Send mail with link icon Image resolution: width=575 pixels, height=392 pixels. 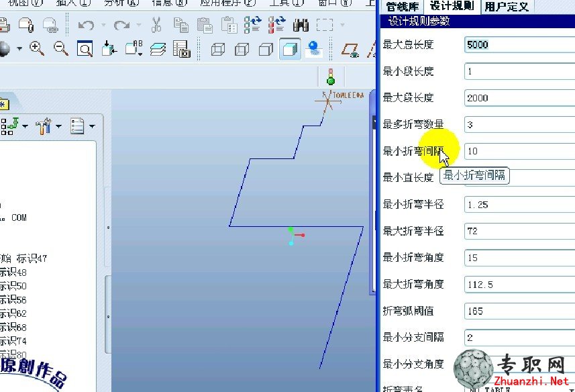click(50, 25)
